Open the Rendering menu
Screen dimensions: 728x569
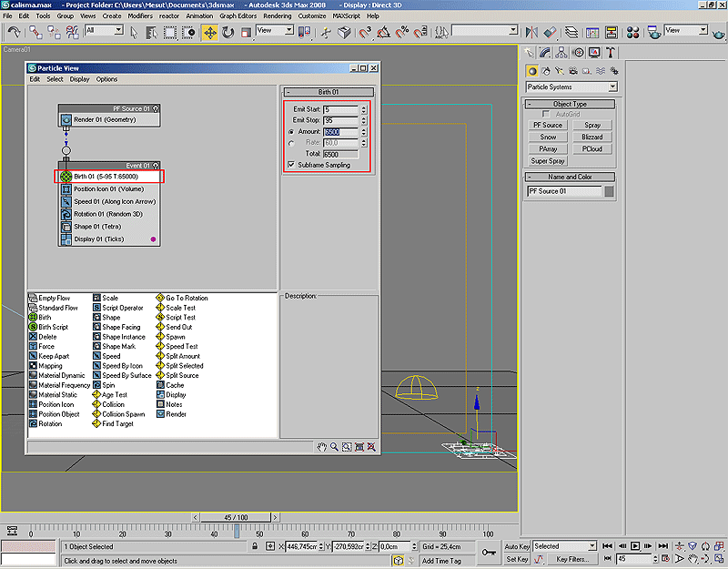click(x=277, y=16)
